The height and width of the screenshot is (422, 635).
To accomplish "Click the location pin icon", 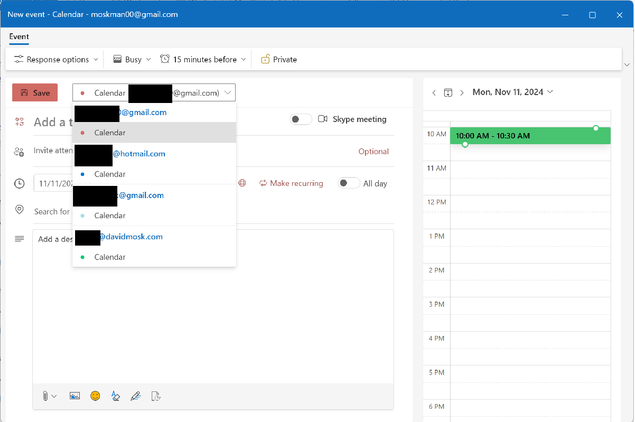I will tap(19, 210).
